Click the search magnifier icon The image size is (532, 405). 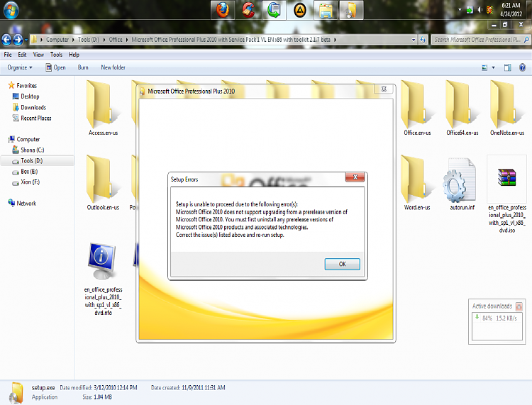[526, 40]
